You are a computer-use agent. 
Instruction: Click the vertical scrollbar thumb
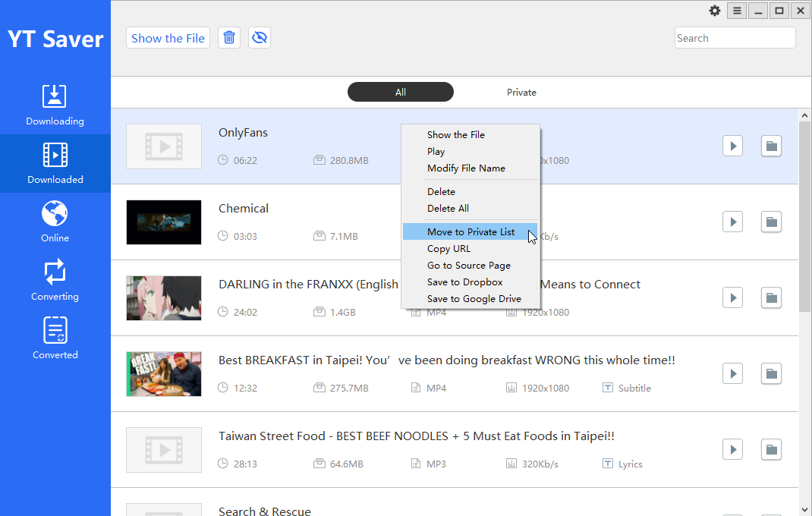804,216
